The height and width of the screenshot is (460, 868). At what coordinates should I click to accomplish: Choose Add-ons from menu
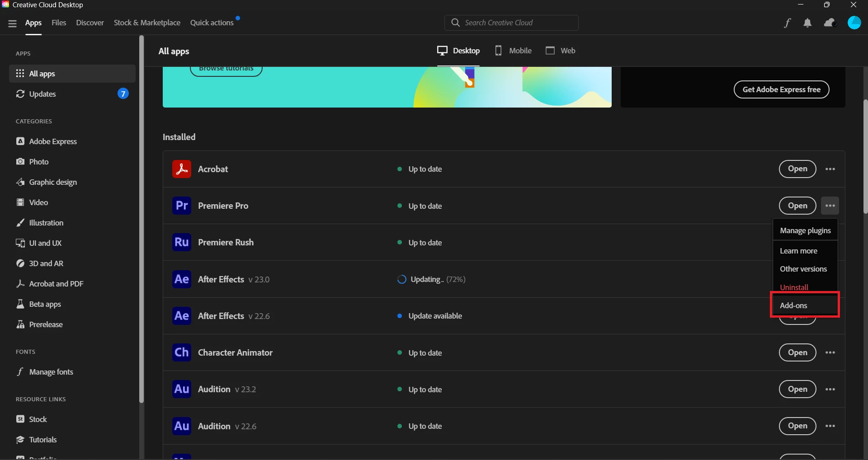click(805, 305)
